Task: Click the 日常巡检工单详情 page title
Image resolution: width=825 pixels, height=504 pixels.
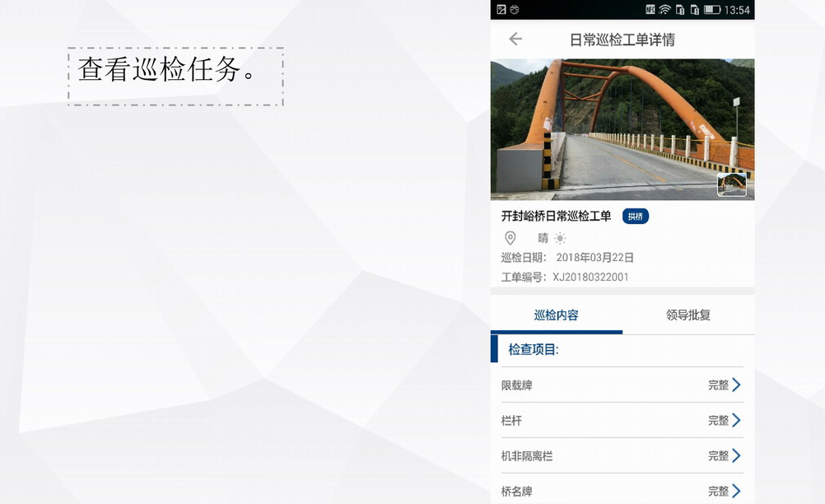Action: (622, 40)
